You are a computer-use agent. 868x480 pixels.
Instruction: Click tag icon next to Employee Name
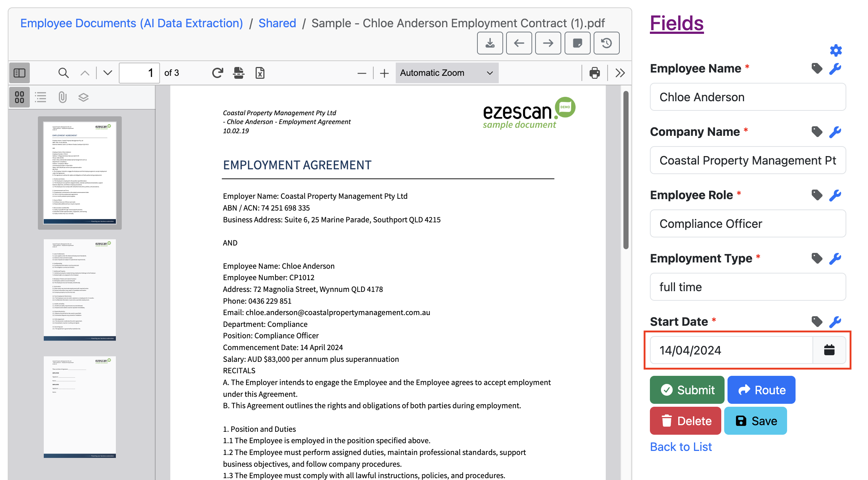click(817, 68)
